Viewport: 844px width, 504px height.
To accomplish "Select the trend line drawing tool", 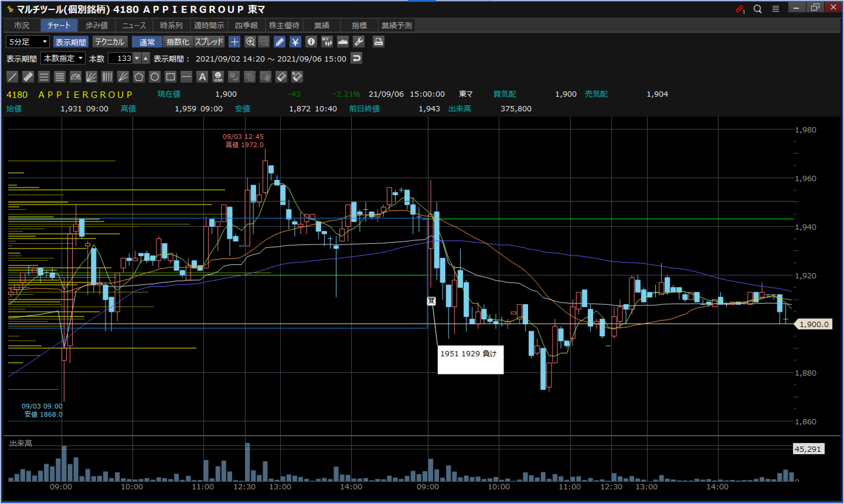I will point(12,77).
